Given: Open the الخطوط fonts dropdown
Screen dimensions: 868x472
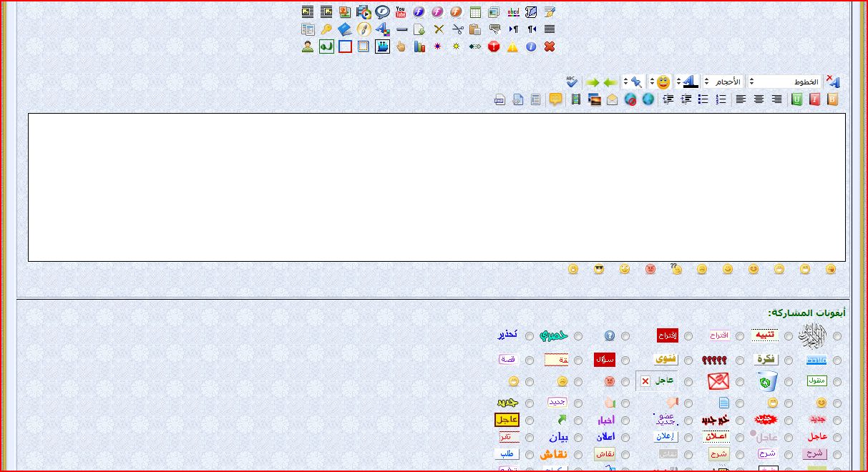Looking at the screenshot, I should [x=787, y=82].
